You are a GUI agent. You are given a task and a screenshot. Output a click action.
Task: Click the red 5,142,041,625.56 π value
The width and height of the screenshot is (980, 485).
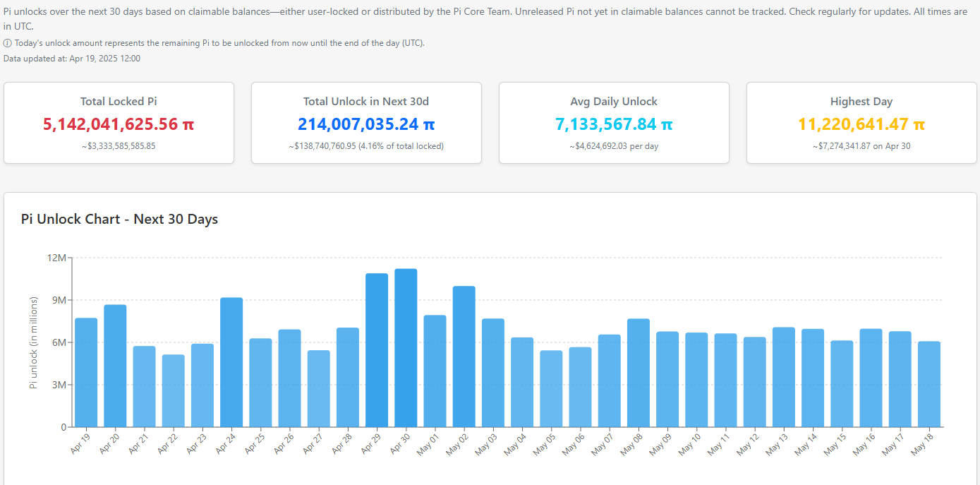pos(119,125)
